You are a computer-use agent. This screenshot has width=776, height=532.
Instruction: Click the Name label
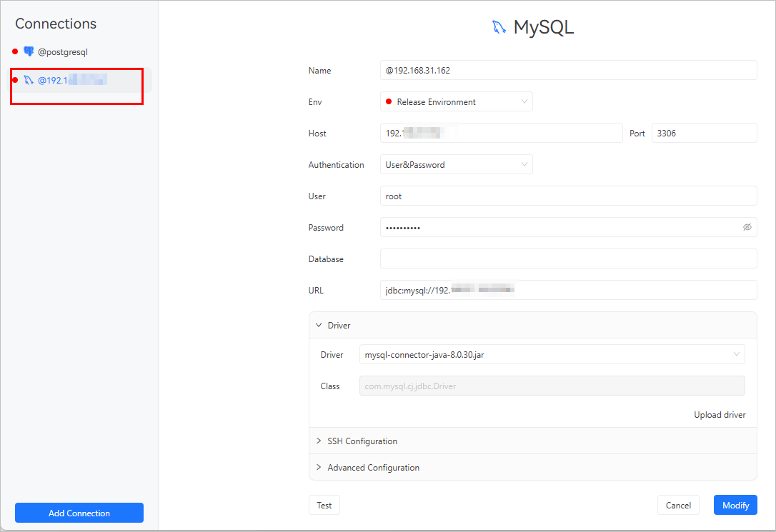319,71
